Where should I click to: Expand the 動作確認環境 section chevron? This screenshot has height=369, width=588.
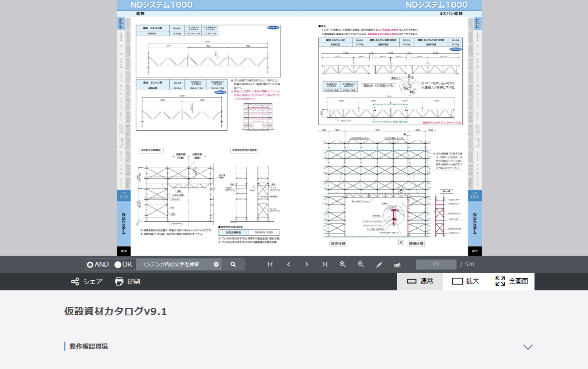(x=528, y=347)
